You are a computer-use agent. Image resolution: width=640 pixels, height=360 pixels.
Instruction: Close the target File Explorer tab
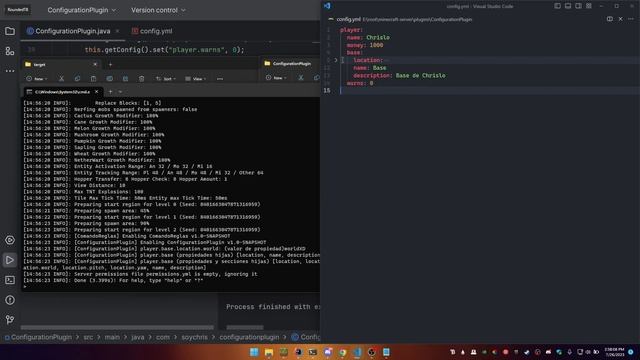coord(95,64)
